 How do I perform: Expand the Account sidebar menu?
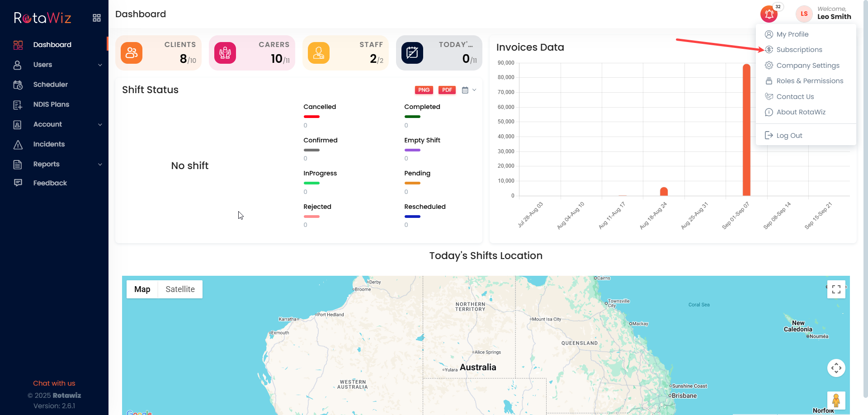point(58,124)
